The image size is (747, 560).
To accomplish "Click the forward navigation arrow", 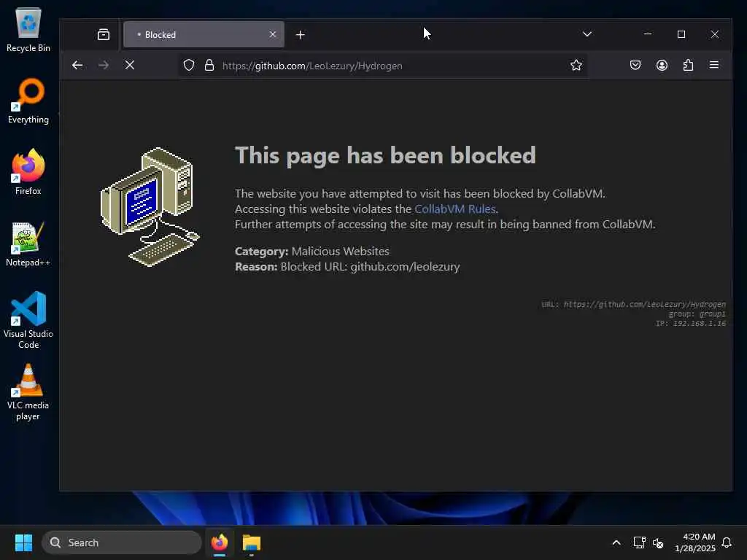I will coord(104,65).
